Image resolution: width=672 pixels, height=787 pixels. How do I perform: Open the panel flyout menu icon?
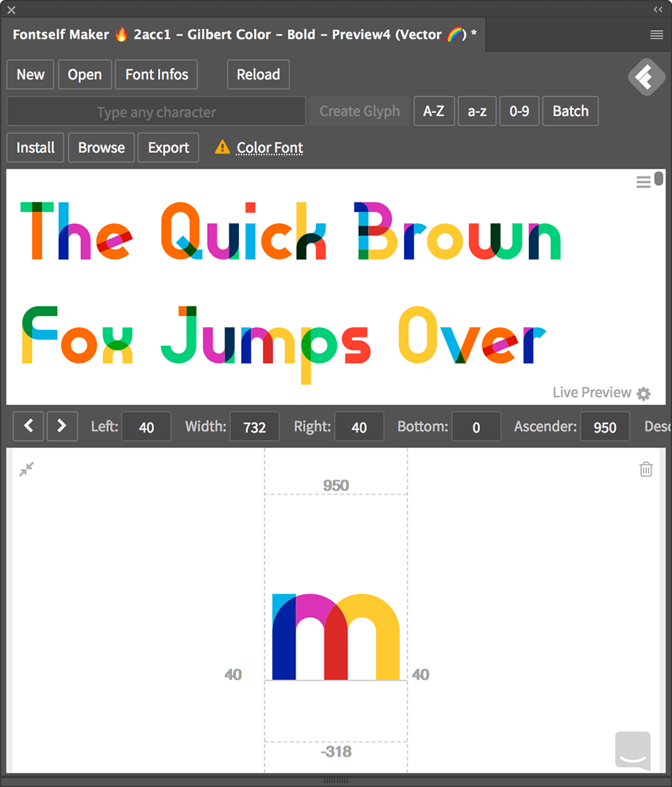tap(656, 35)
